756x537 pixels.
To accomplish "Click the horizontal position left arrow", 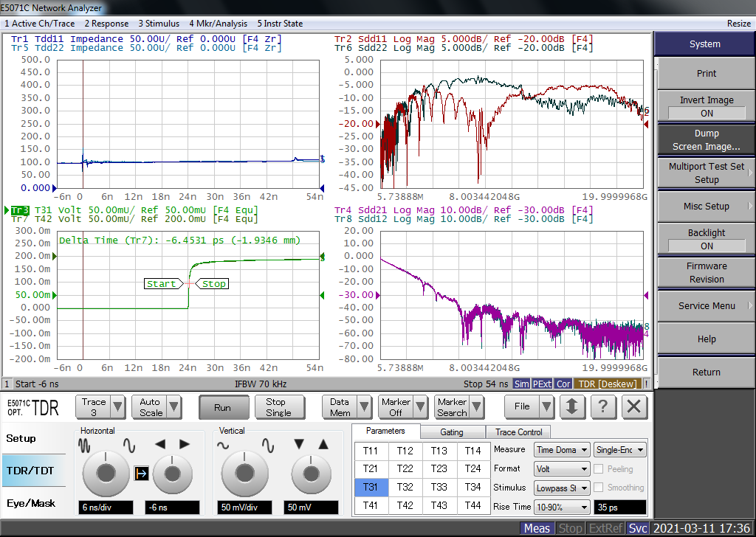I will click(x=161, y=444).
